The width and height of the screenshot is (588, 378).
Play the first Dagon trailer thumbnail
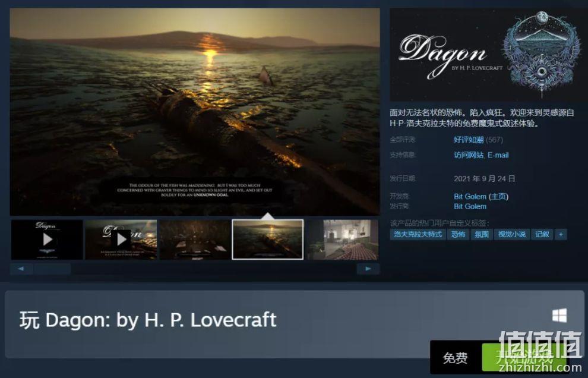point(47,240)
